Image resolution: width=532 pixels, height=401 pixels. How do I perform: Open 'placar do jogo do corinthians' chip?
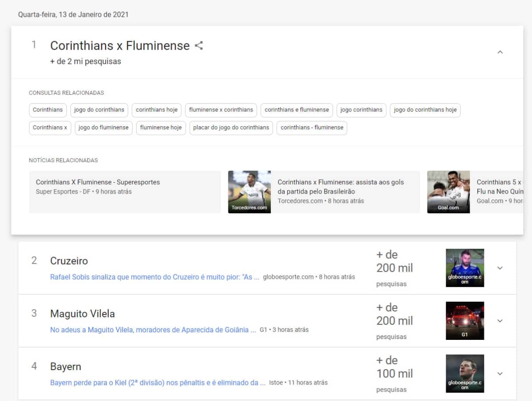pos(231,128)
